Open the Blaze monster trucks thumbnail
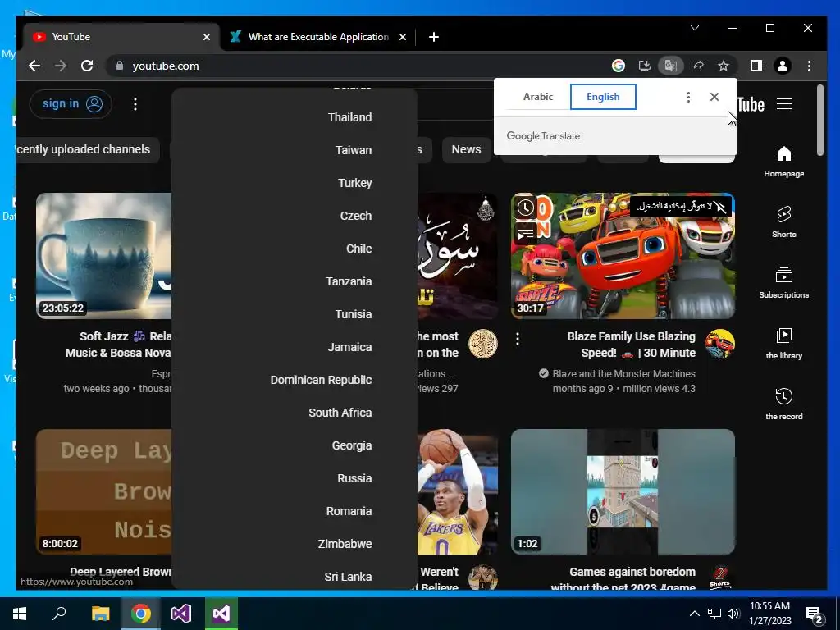The width and height of the screenshot is (840, 630). (623, 256)
